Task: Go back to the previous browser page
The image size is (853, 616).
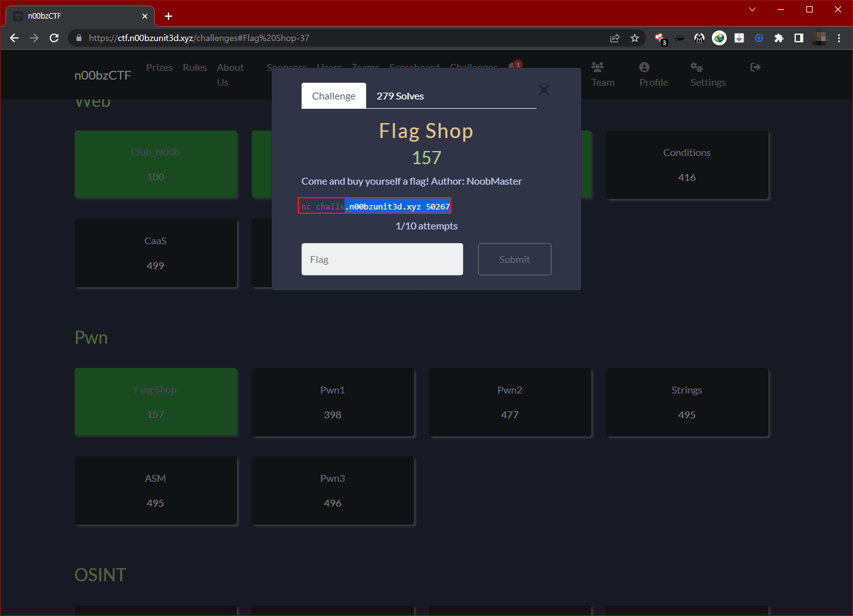Action: [14, 38]
